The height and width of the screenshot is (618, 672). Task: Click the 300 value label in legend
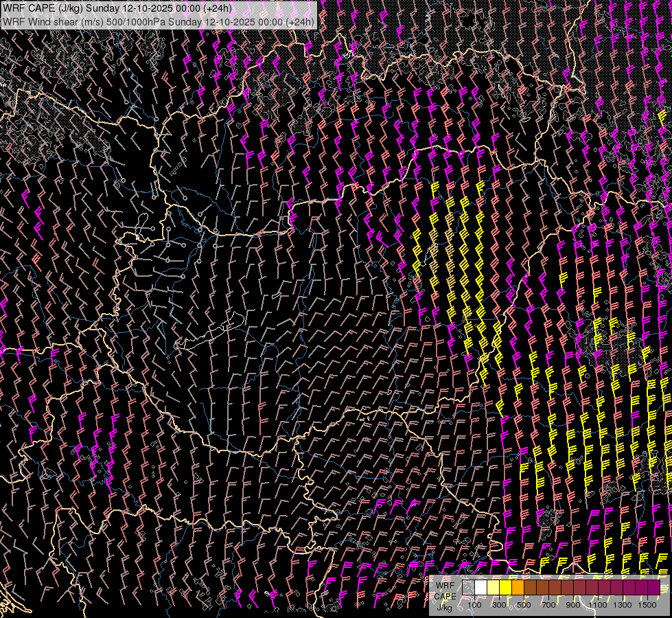coord(499,605)
